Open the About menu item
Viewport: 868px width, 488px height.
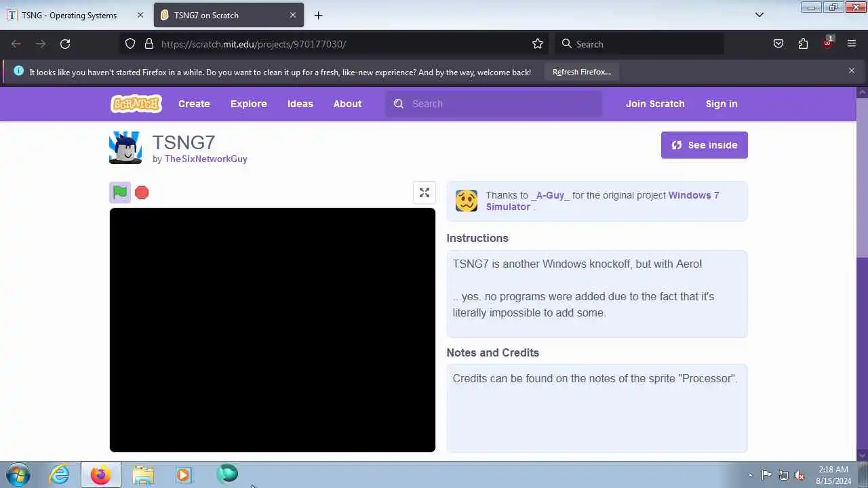pos(347,104)
